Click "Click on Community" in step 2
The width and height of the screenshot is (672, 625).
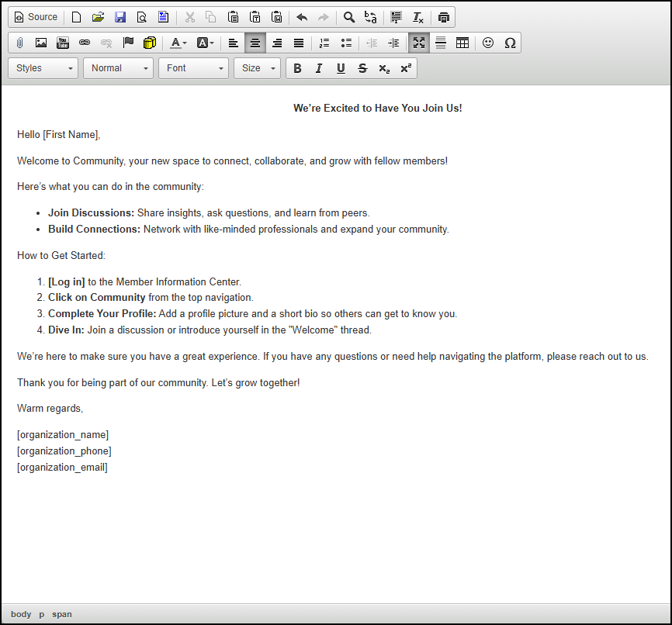[97, 297]
